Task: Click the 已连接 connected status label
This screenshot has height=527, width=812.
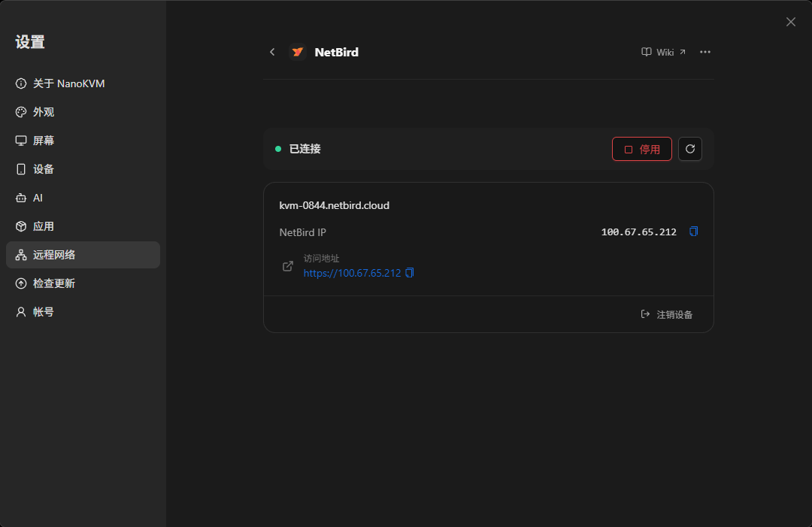Action: [304, 149]
